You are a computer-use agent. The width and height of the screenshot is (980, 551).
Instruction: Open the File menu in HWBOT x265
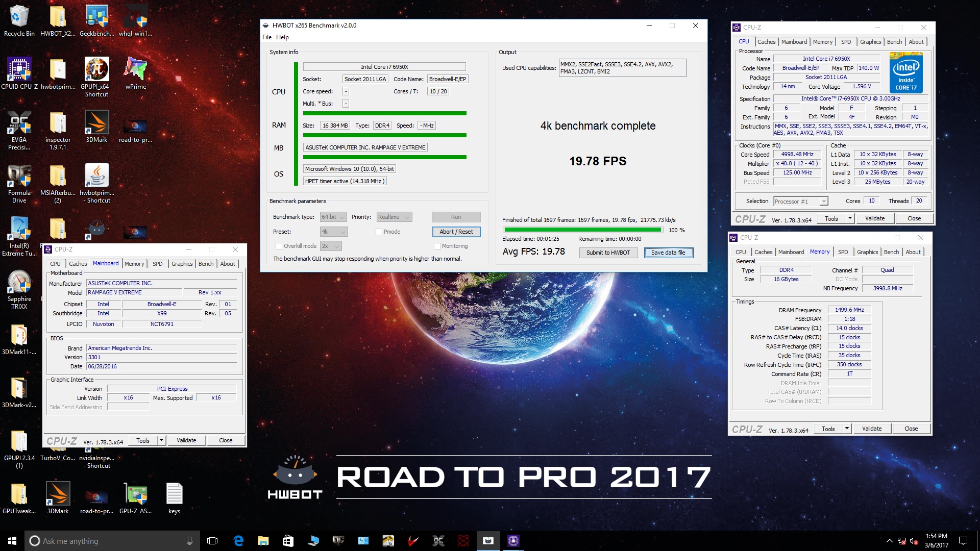(x=267, y=37)
